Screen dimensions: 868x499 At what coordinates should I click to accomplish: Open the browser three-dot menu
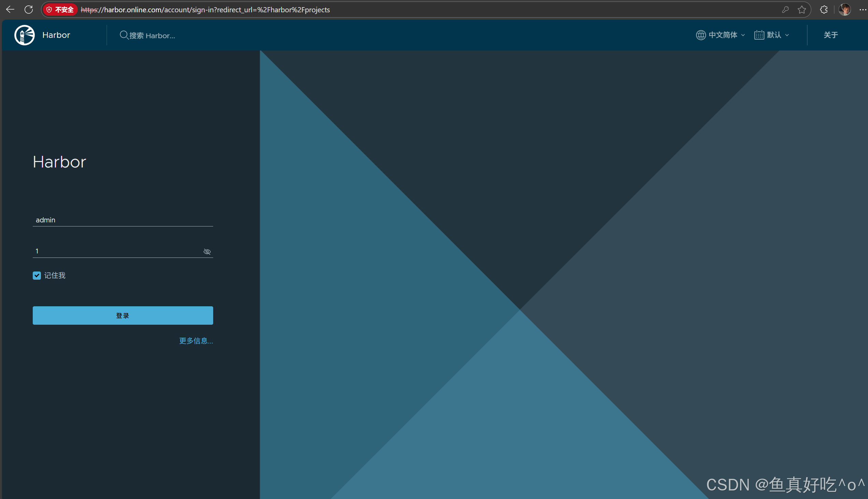coord(863,9)
